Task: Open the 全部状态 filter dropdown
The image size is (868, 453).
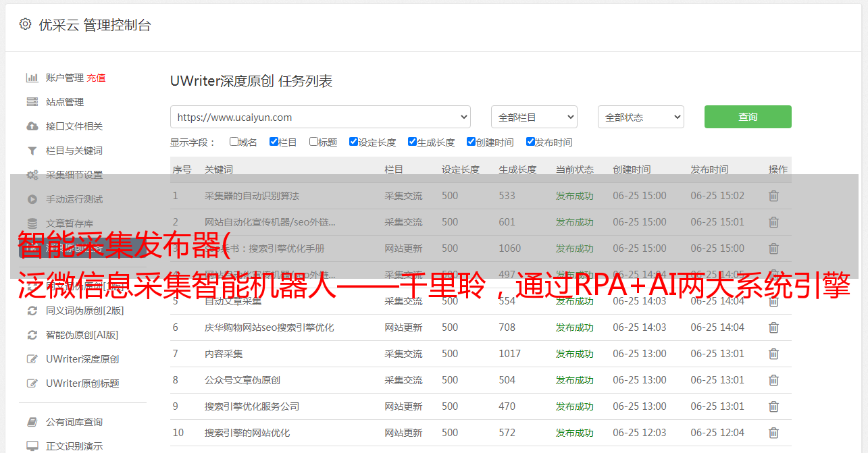Action: [640, 117]
